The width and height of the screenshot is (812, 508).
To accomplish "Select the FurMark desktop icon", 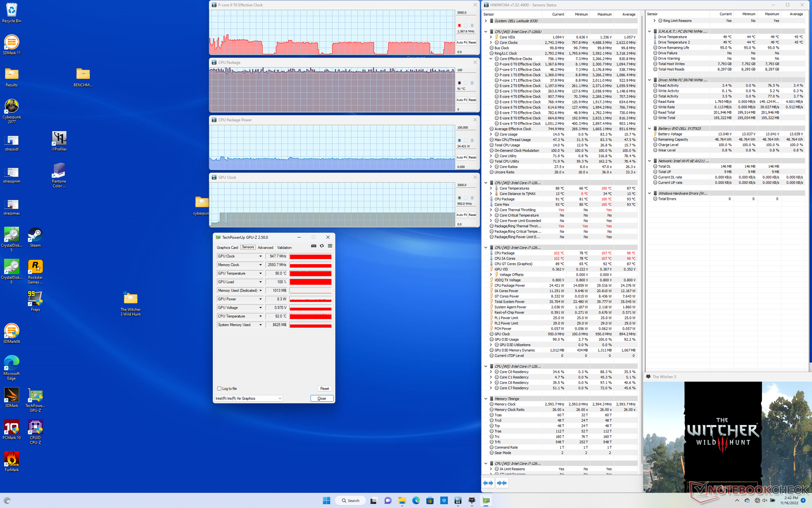I will (11, 462).
